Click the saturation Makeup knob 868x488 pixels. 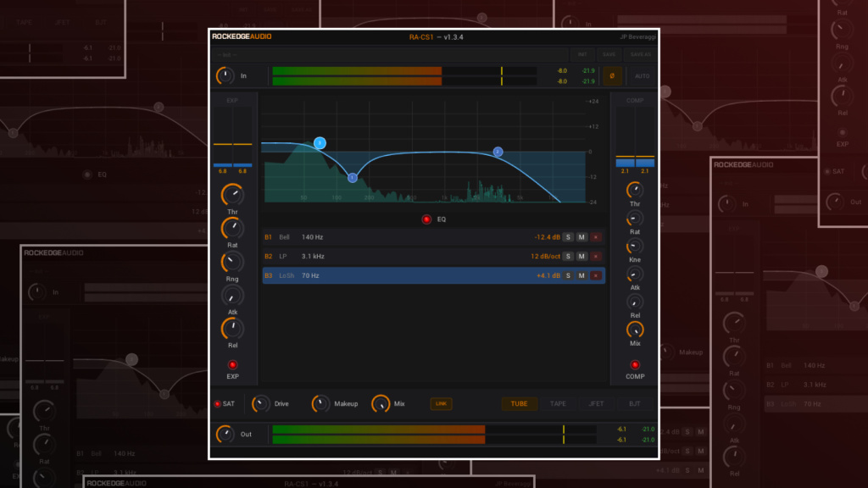(320, 404)
